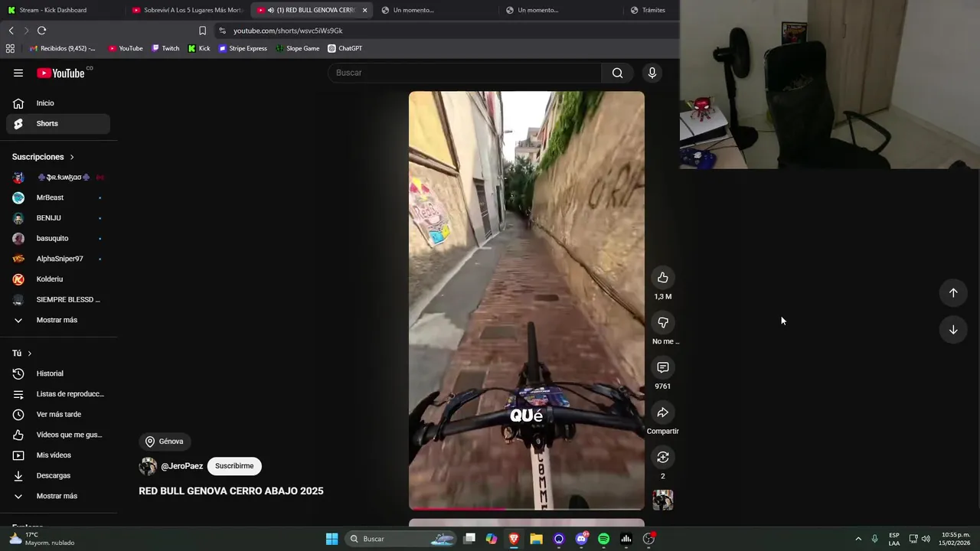
Task: Click the YouTube Buscar search field
Action: coord(465,73)
